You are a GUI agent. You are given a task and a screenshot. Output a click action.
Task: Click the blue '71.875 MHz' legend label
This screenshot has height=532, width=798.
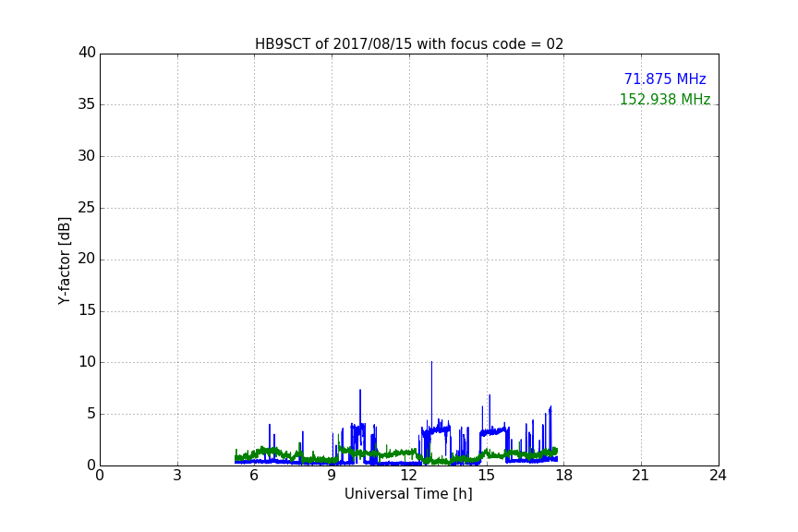pyautogui.click(x=665, y=79)
